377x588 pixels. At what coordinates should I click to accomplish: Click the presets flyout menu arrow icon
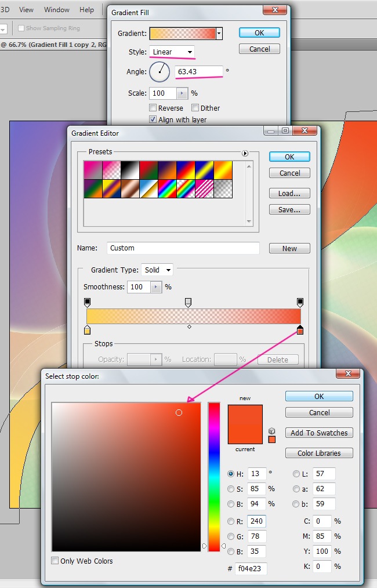click(245, 153)
